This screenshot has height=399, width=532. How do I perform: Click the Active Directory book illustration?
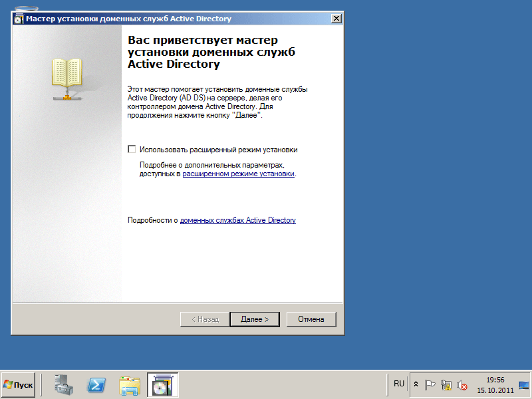point(67,79)
